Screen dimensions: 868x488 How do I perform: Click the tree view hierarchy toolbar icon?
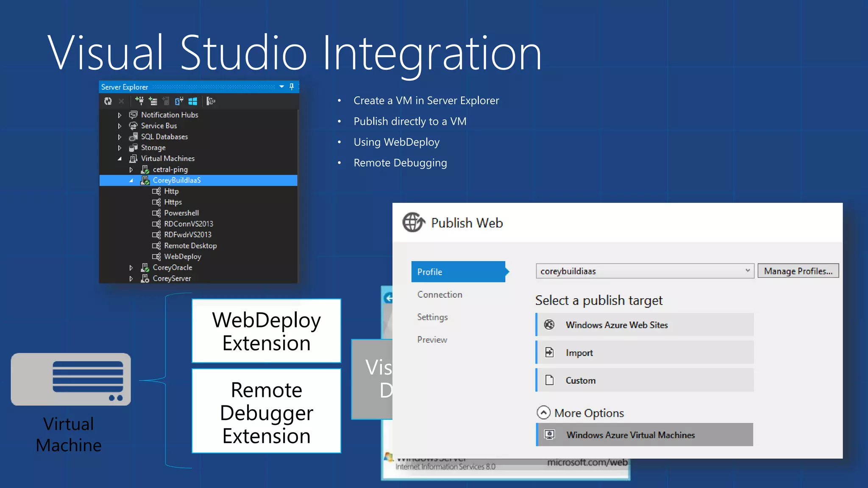tap(211, 101)
